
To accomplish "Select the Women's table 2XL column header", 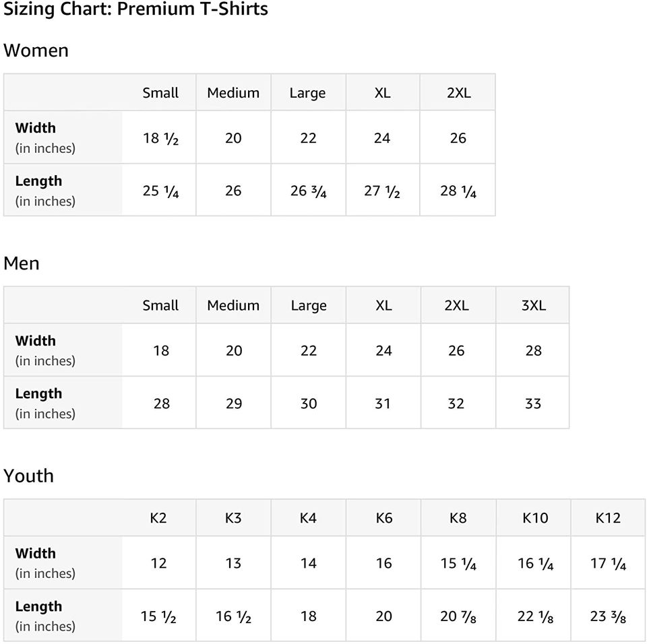I will click(458, 93).
